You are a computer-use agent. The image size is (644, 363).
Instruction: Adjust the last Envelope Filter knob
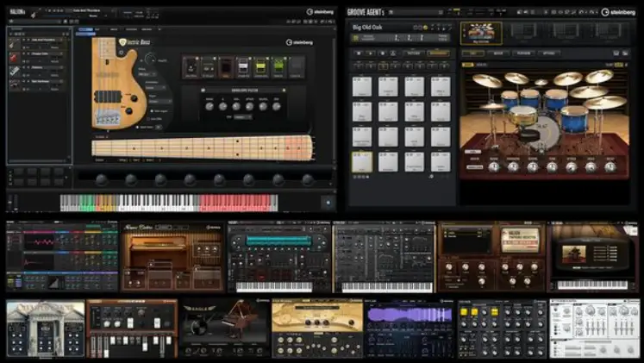coord(277,106)
